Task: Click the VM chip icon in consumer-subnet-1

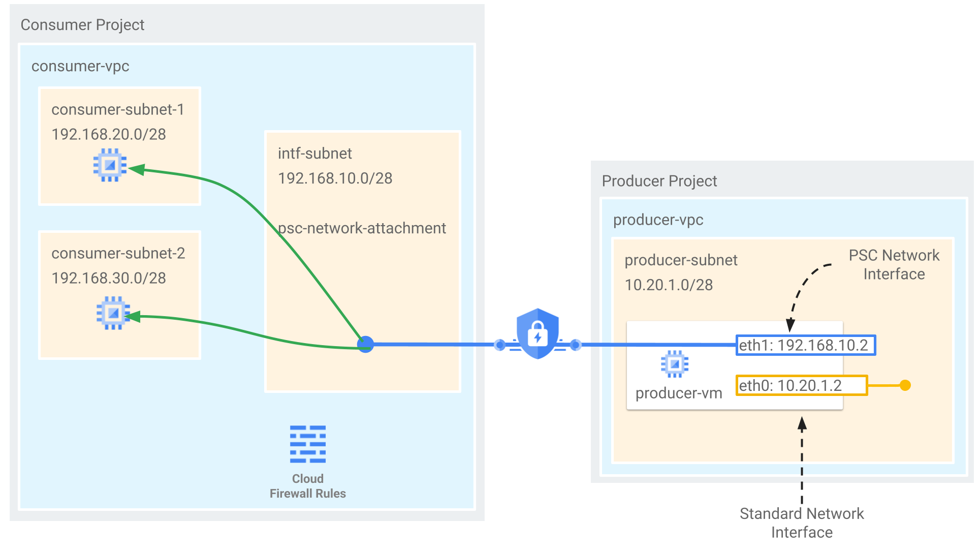Action: click(110, 165)
